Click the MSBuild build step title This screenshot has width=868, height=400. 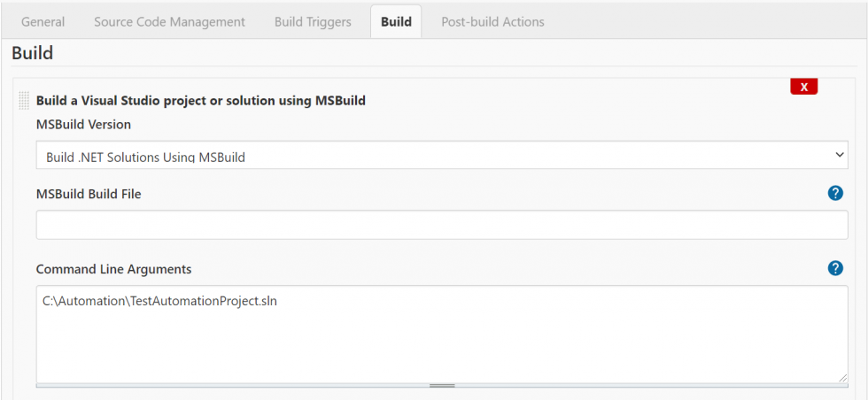point(200,101)
